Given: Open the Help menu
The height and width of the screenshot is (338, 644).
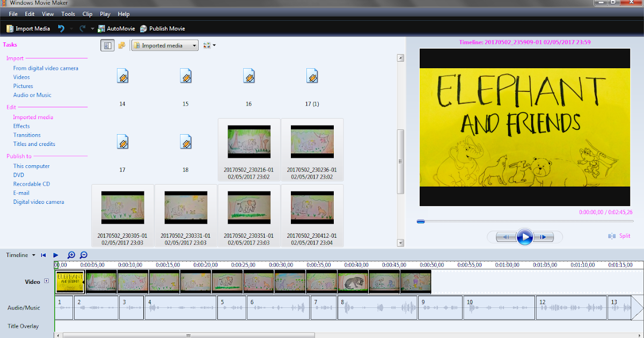Looking at the screenshot, I should 123,14.
